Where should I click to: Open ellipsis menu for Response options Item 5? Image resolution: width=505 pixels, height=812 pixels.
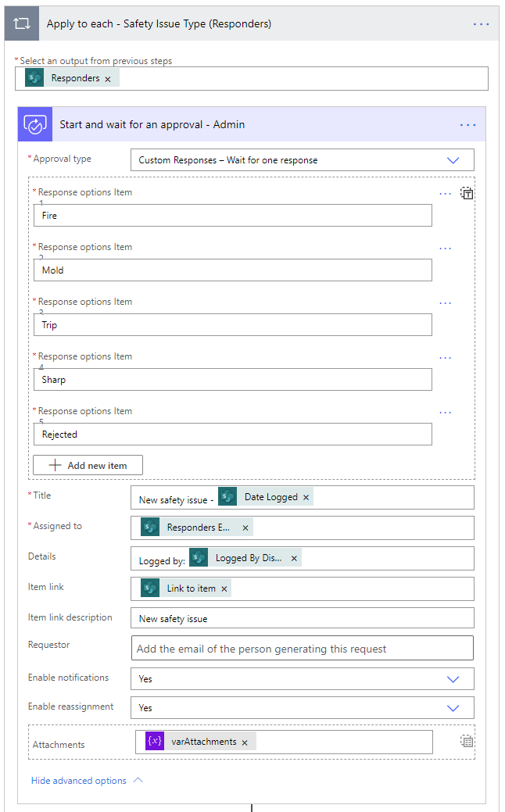[x=446, y=412]
